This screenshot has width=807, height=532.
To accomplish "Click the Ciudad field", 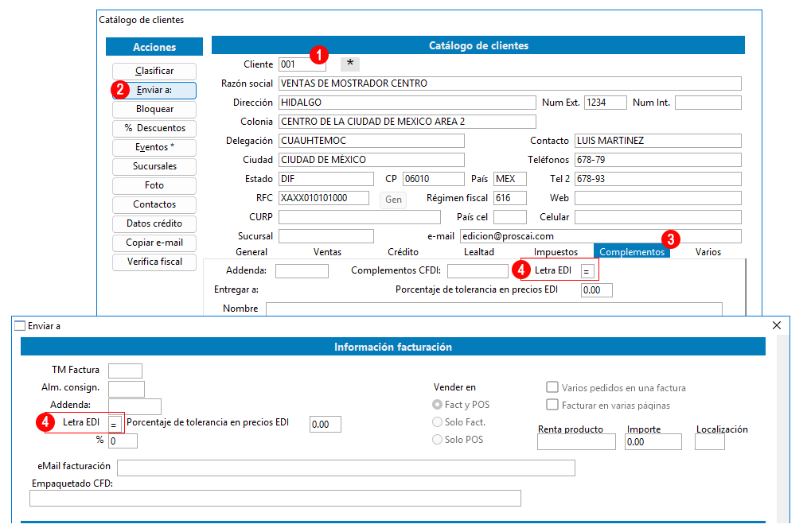I will pyautogui.click(x=372, y=159).
